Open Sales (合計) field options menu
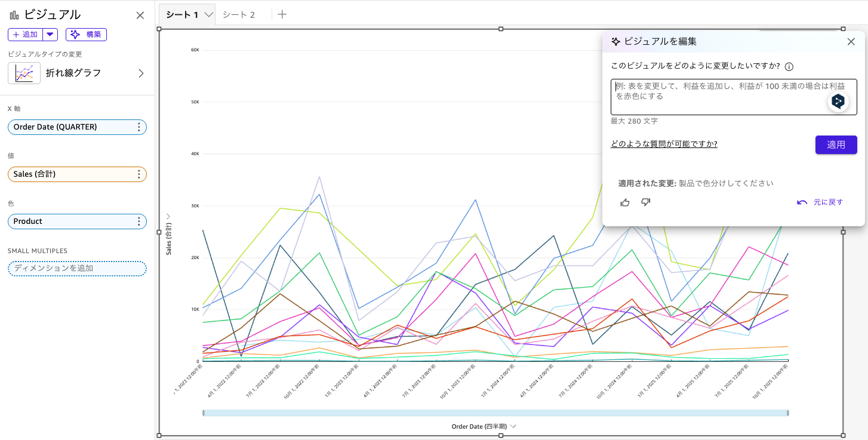Screen dimensions: 868x440 click(x=138, y=174)
